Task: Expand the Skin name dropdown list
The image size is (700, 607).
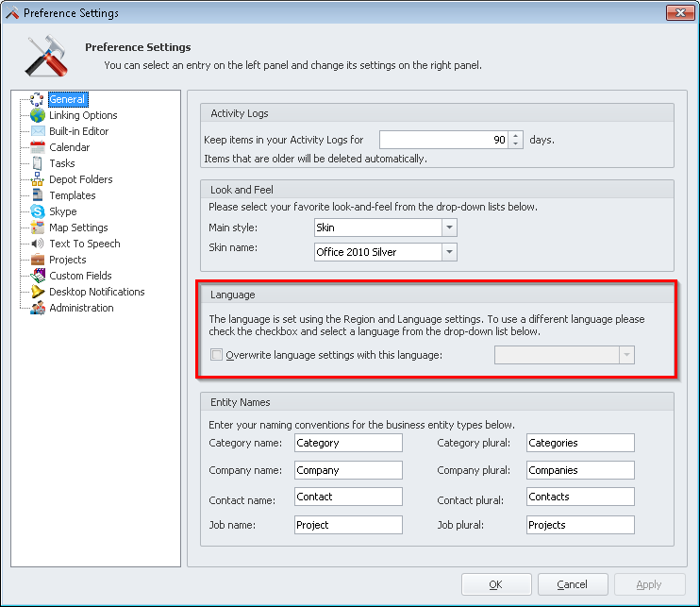Action: tap(449, 252)
